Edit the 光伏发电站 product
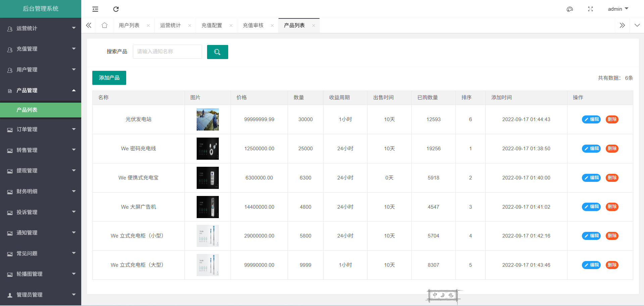This screenshot has width=644, height=306. [x=591, y=119]
